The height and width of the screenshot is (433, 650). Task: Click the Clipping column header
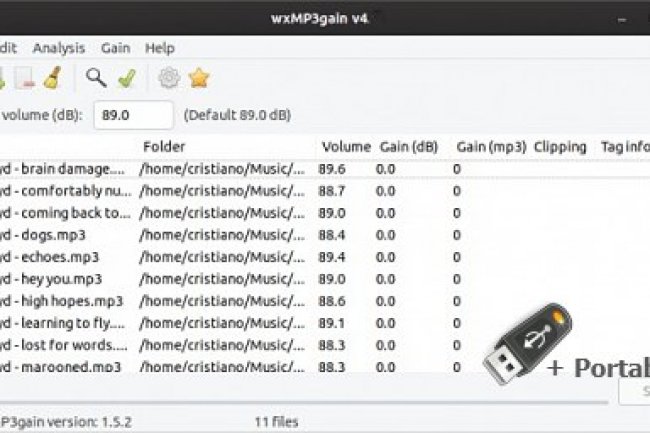pos(560,147)
